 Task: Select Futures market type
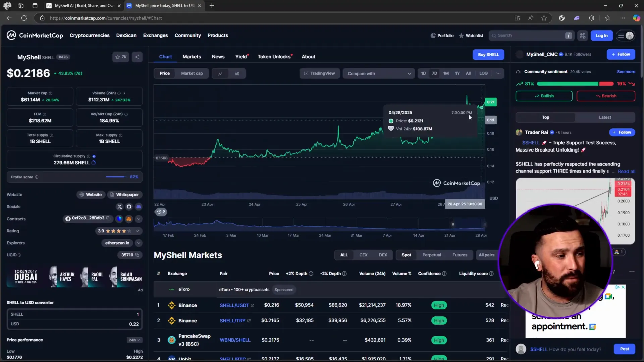coord(460,255)
